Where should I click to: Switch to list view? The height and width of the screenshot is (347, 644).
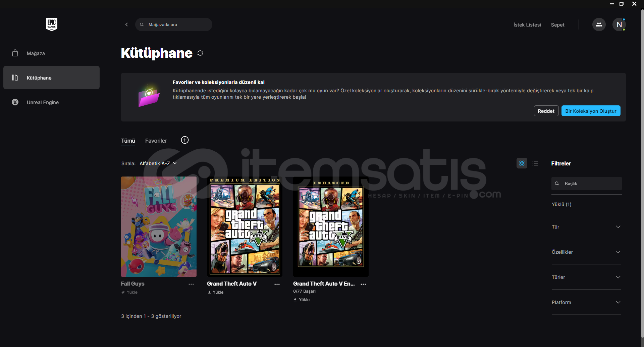pyautogui.click(x=535, y=163)
